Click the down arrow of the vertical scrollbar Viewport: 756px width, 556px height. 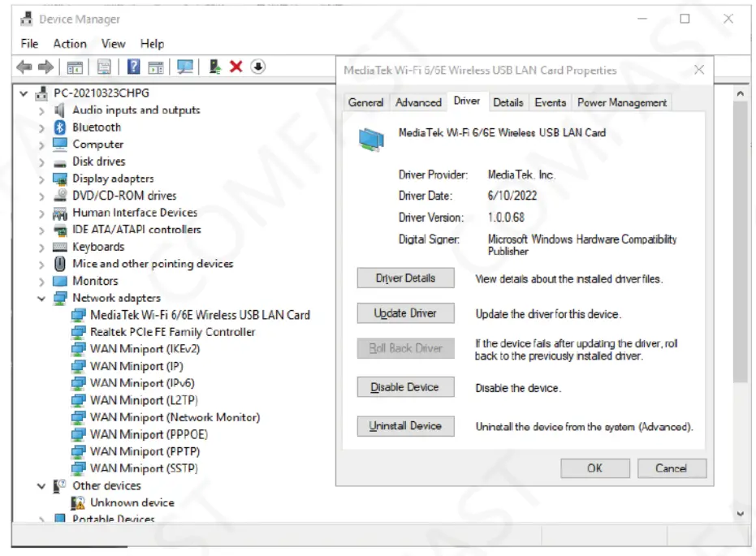point(740,513)
